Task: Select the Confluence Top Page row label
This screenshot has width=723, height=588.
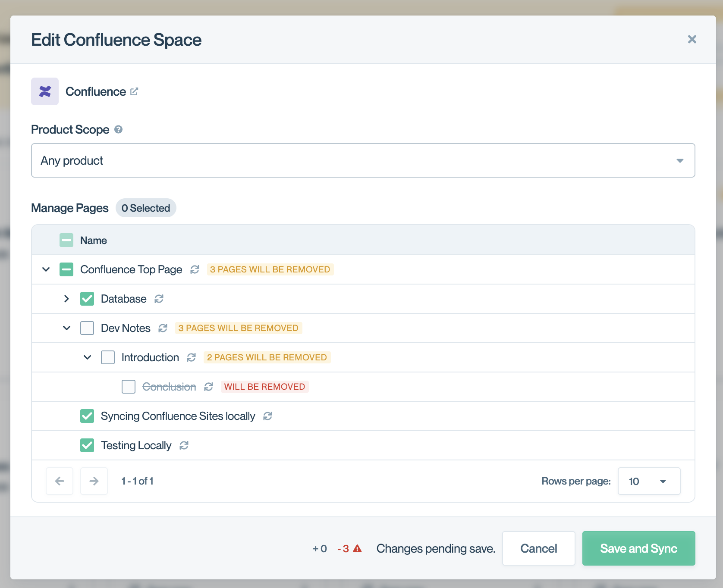Action: point(131,269)
